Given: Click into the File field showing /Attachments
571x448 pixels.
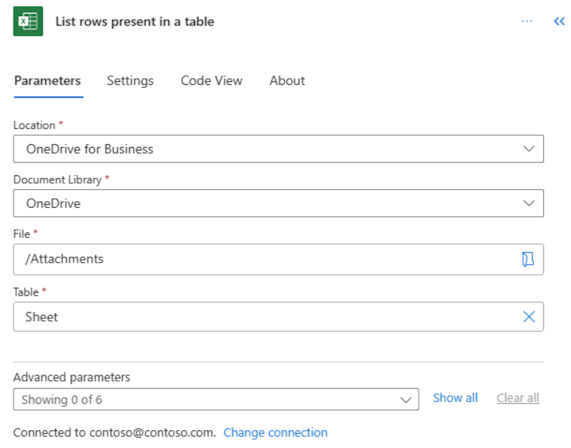Looking at the screenshot, I should click(279, 259).
